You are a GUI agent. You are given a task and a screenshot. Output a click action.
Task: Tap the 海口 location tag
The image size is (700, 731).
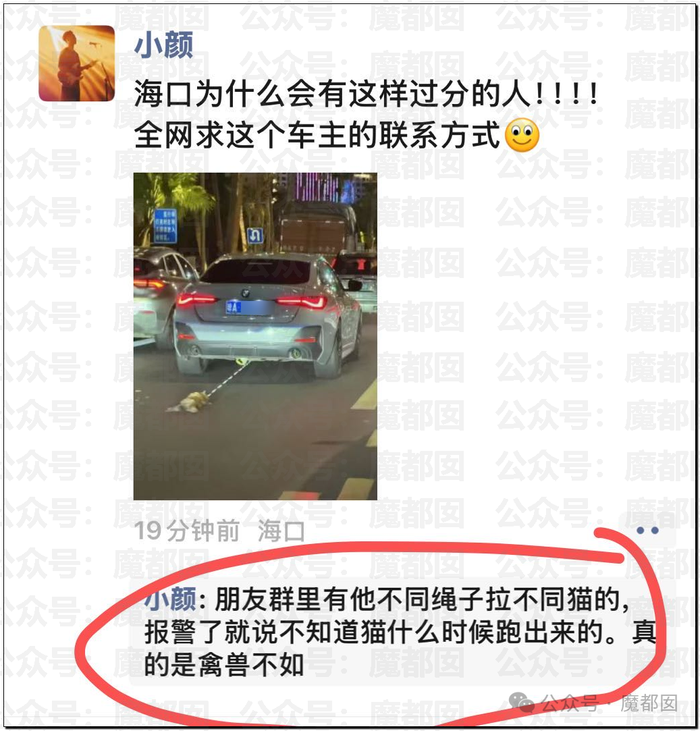click(x=281, y=531)
